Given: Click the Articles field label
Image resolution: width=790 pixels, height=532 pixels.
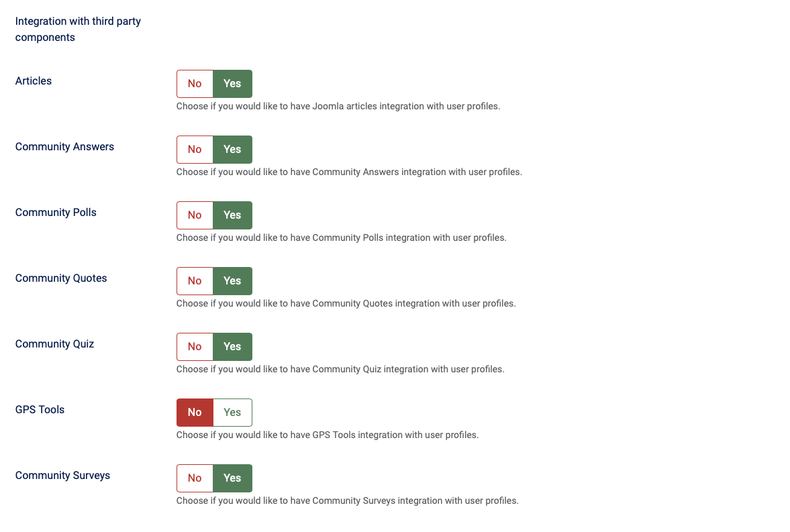Looking at the screenshot, I should pyautogui.click(x=34, y=81).
